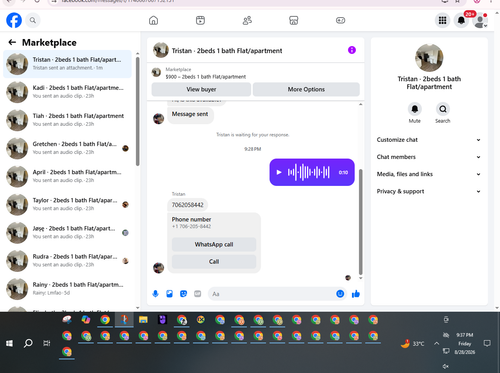500x373 pixels.
Task: Open Tristan conversation in chat list
Action: click(x=67, y=64)
